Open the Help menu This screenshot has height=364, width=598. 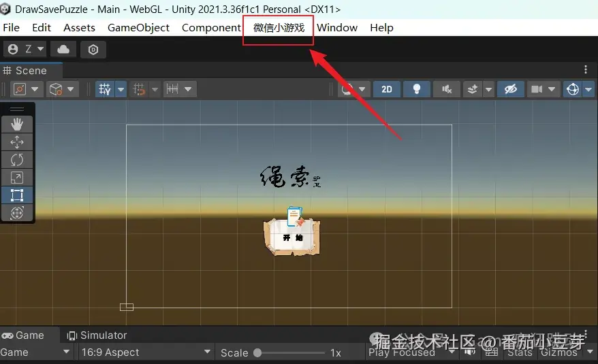381,28
